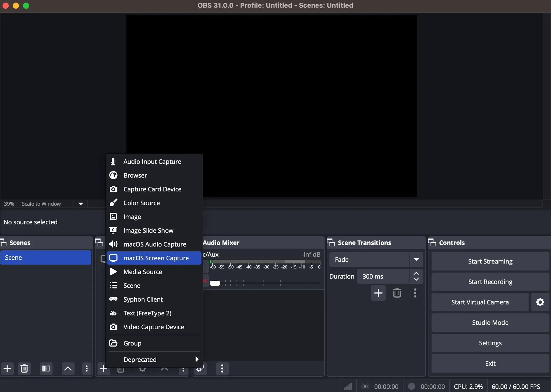Click Start Streaming
Screen dimensions: 551x392
[490, 261]
